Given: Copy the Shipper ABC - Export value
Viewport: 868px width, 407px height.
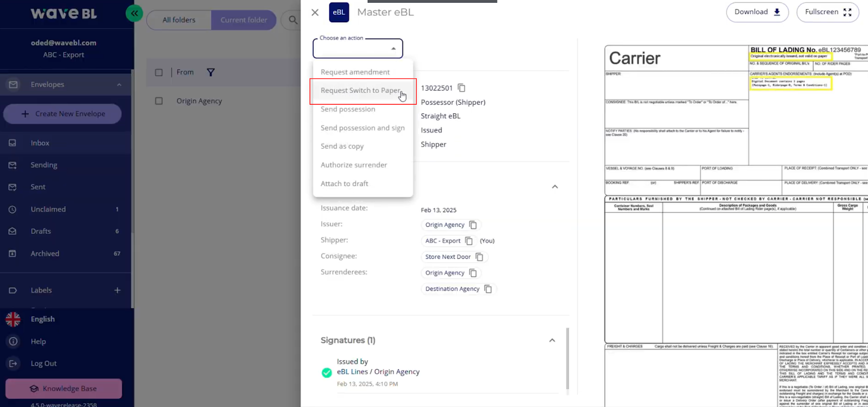Looking at the screenshot, I should coord(469,241).
